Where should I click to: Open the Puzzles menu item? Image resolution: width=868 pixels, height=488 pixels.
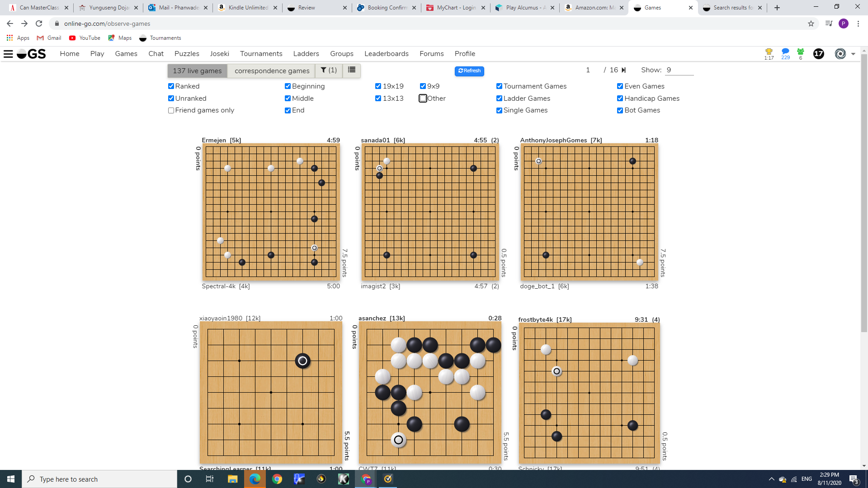tap(187, 54)
